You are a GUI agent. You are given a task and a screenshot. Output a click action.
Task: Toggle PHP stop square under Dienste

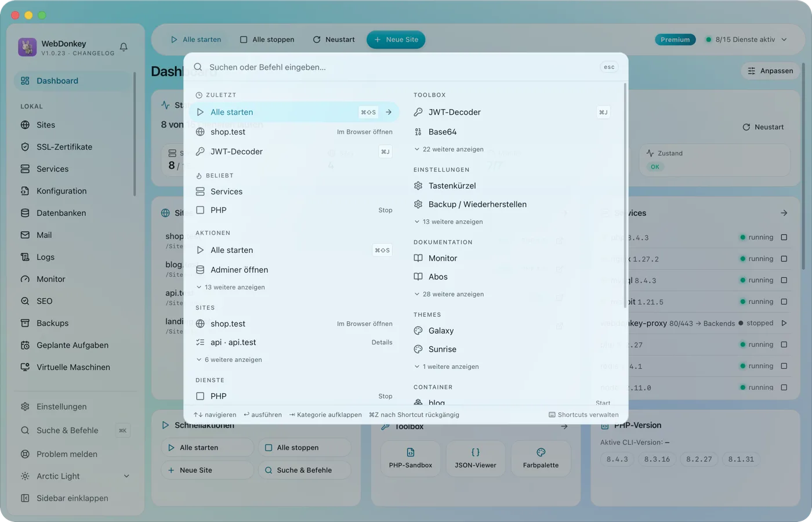(200, 396)
